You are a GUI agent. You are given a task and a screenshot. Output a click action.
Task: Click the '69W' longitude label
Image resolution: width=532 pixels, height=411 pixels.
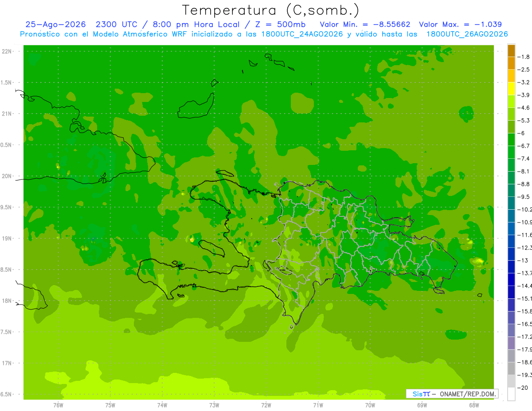click(x=422, y=405)
